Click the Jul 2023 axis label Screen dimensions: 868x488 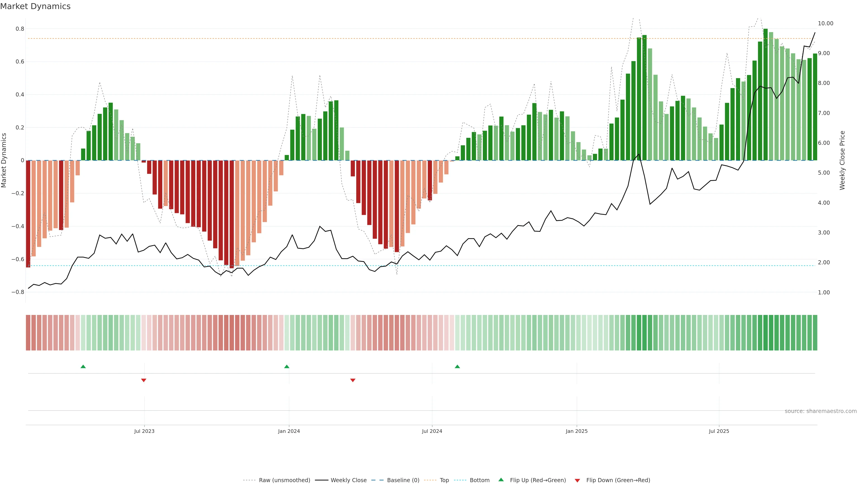click(144, 431)
